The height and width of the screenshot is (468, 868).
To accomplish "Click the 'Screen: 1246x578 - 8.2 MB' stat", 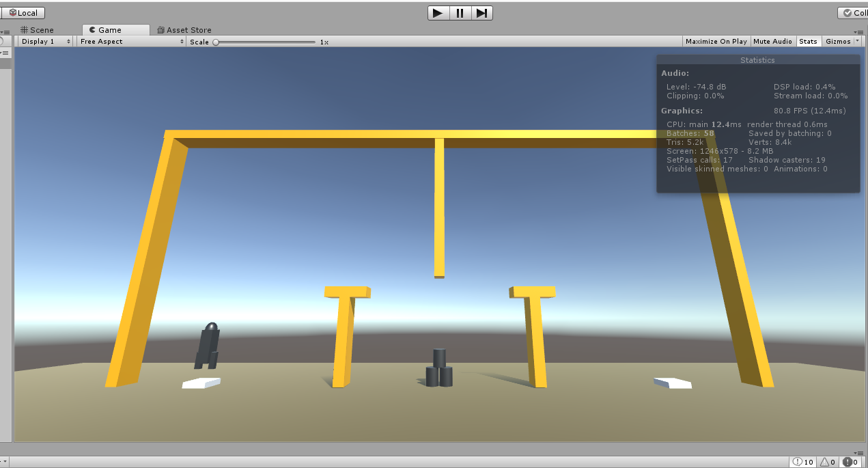I will [x=720, y=151].
